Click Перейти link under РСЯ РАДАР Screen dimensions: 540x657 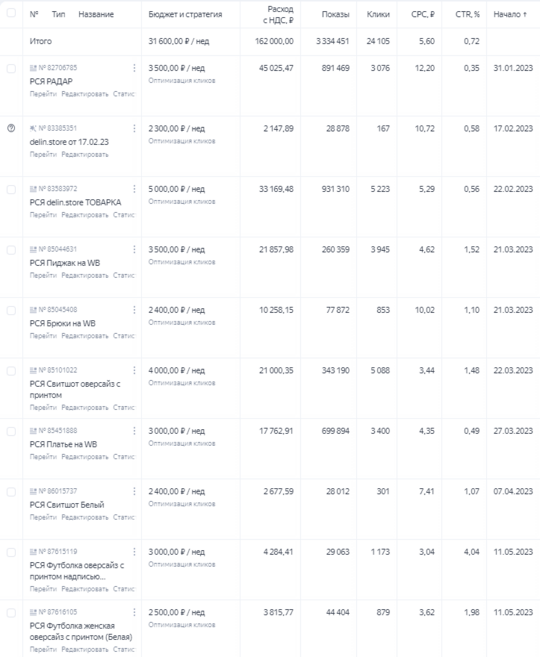point(43,94)
